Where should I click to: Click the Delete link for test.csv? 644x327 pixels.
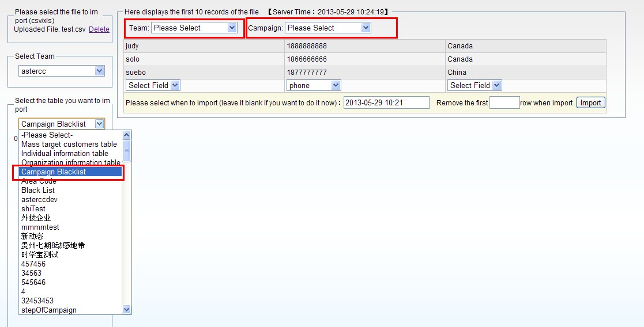[99, 29]
